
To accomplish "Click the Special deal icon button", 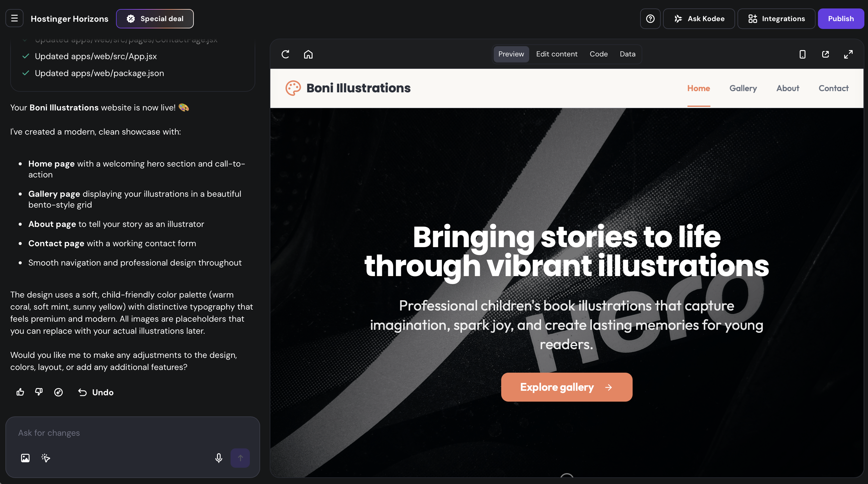I will click(131, 18).
